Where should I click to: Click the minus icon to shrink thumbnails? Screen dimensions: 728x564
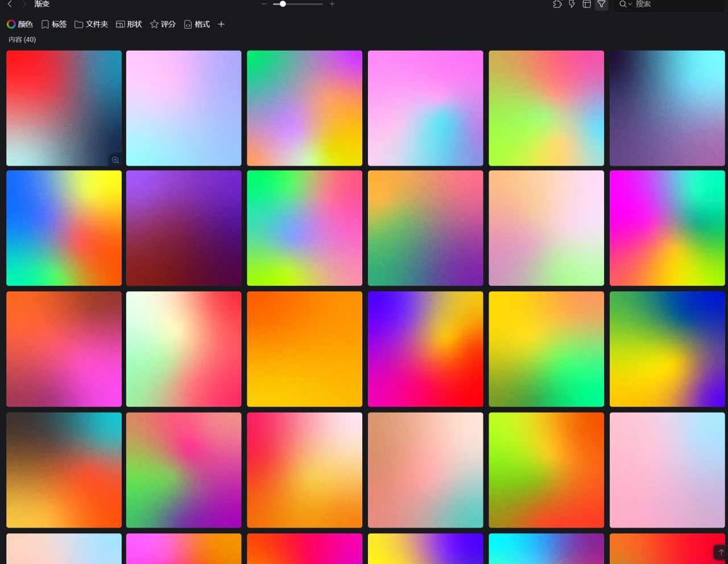point(264,4)
